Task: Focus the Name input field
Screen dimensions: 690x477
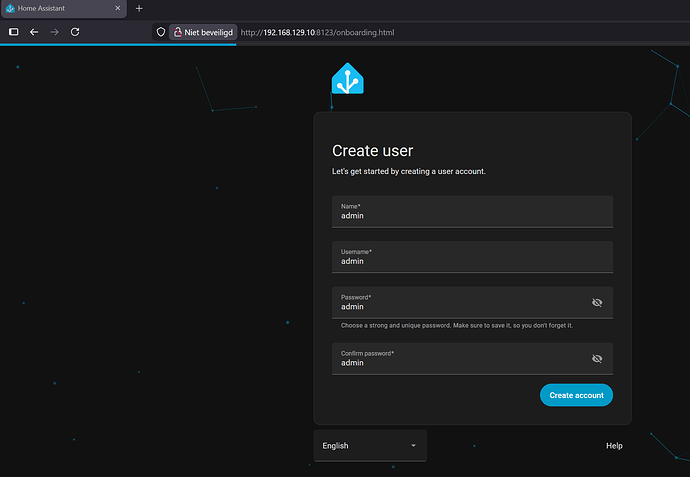Action: click(460, 212)
